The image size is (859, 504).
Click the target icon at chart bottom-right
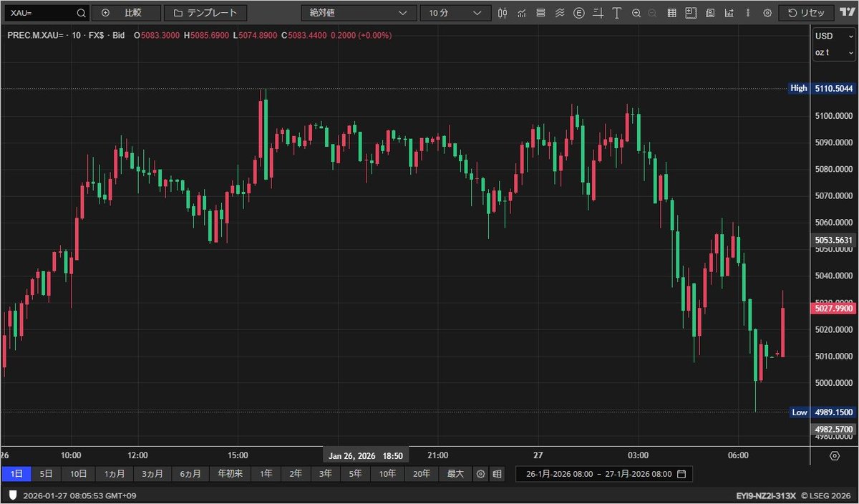point(835,455)
